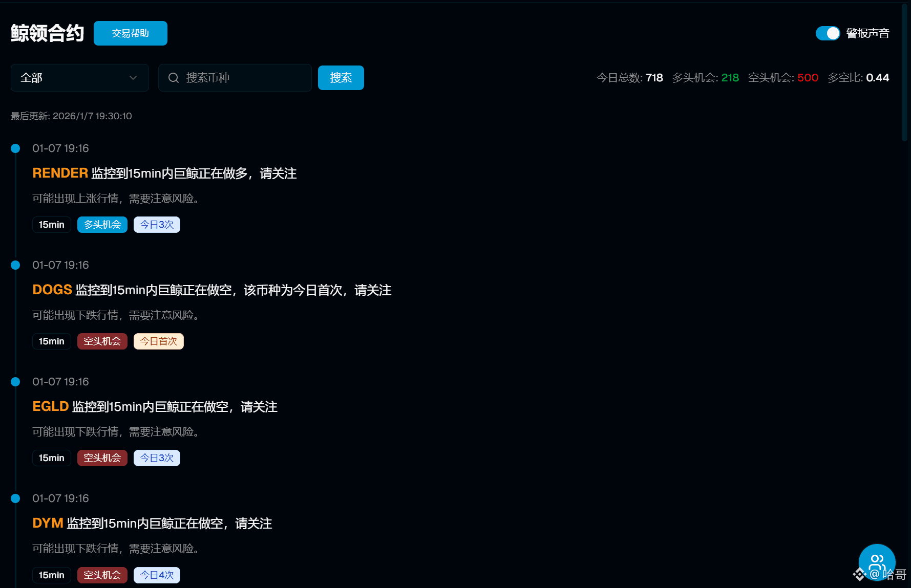
Task: Click the 今日首次 badge under DOGS alert
Action: pos(158,341)
